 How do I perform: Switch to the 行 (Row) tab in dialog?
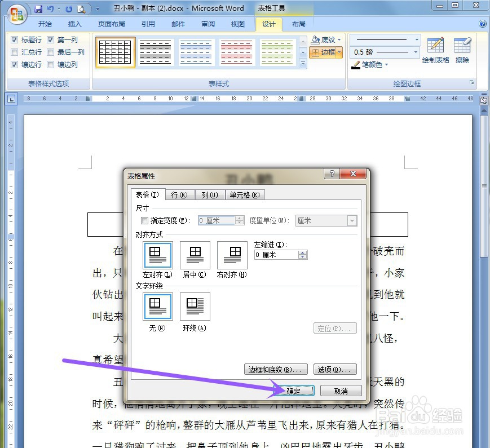[179, 194]
